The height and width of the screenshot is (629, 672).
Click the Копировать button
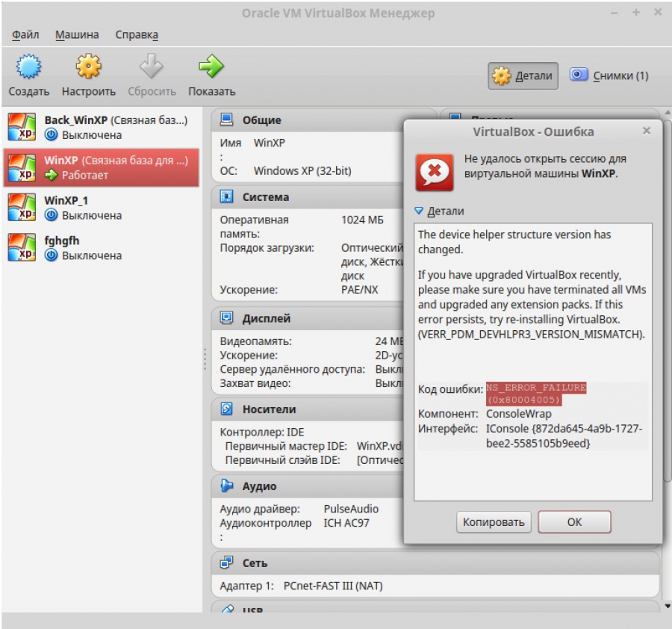pyautogui.click(x=494, y=522)
